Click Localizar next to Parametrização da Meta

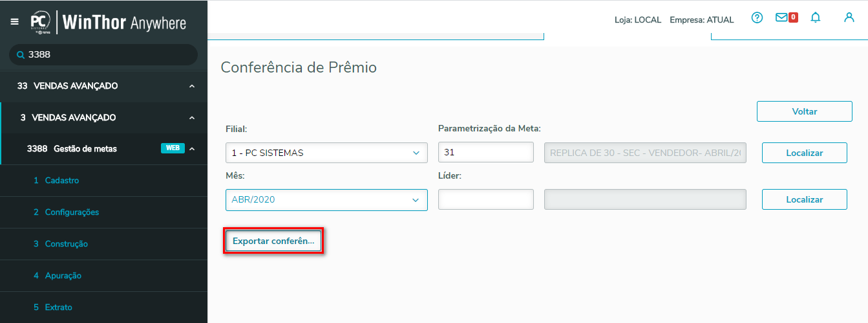(804, 153)
